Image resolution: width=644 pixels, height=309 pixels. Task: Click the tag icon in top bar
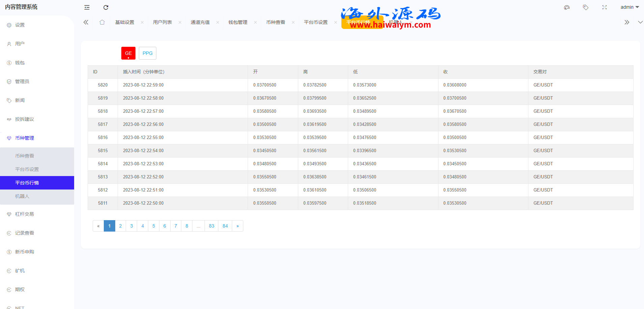tap(586, 7)
